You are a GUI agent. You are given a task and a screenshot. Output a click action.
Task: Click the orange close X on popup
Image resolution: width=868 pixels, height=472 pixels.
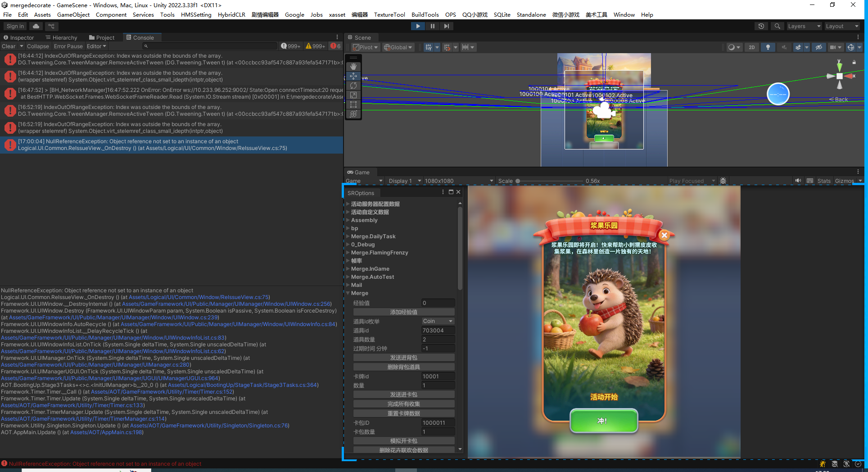pyautogui.click(x=664, y=235)
